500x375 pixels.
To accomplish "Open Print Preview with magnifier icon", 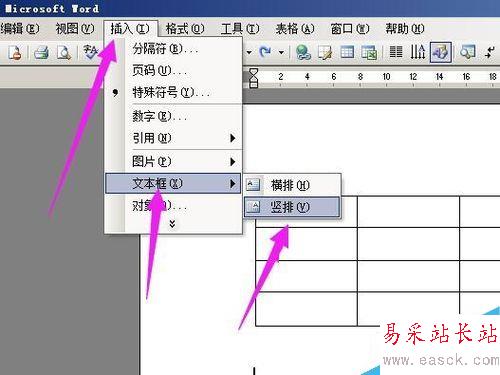I will (x=64, y=53).
